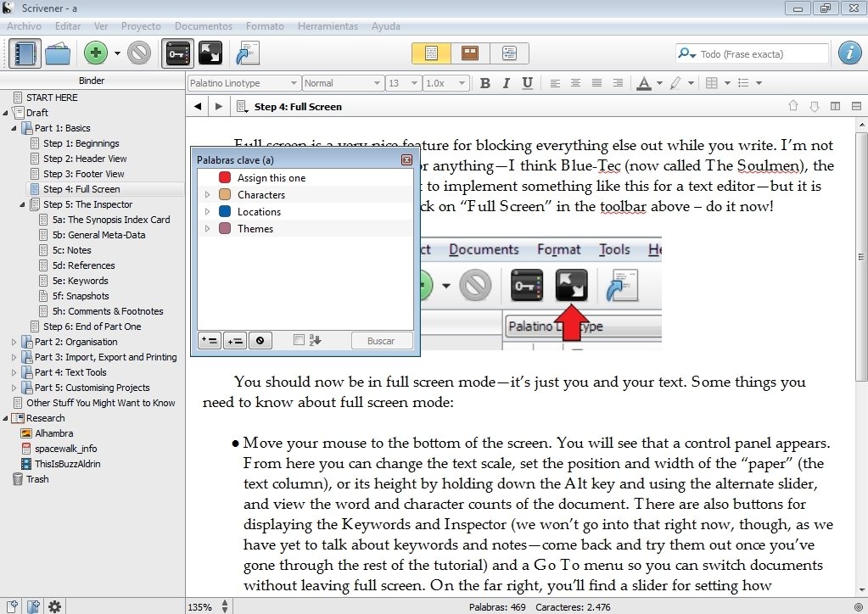868x614 pixels.
Task: Open the binder settings gear icon
Action: click(x=54, y=607)
